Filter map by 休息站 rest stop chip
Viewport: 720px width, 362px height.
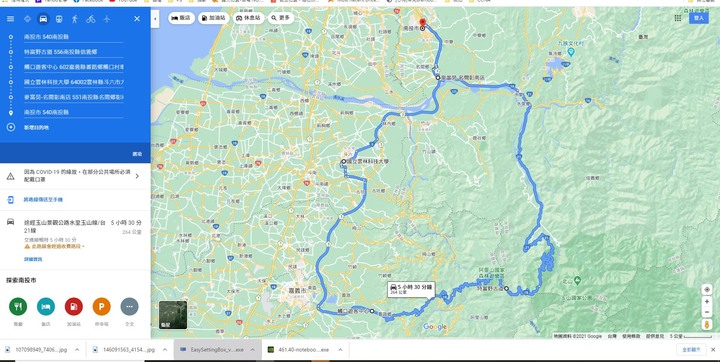coord(248,18)
